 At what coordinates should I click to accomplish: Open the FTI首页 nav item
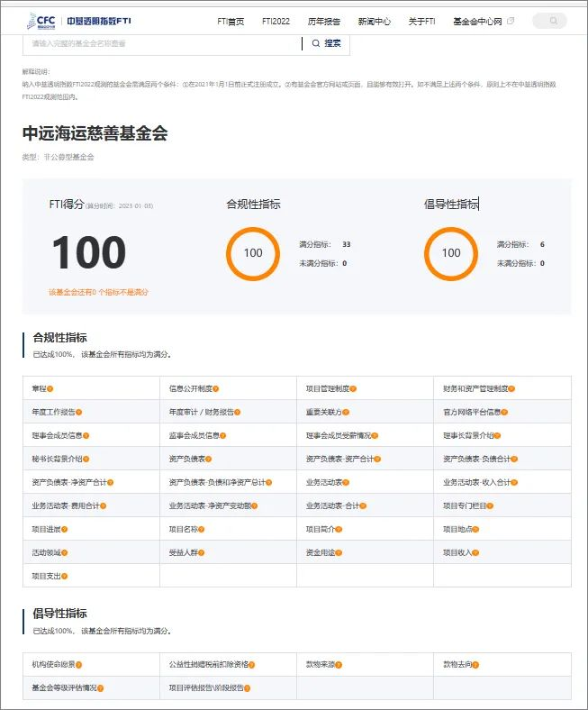click(231, 22)
